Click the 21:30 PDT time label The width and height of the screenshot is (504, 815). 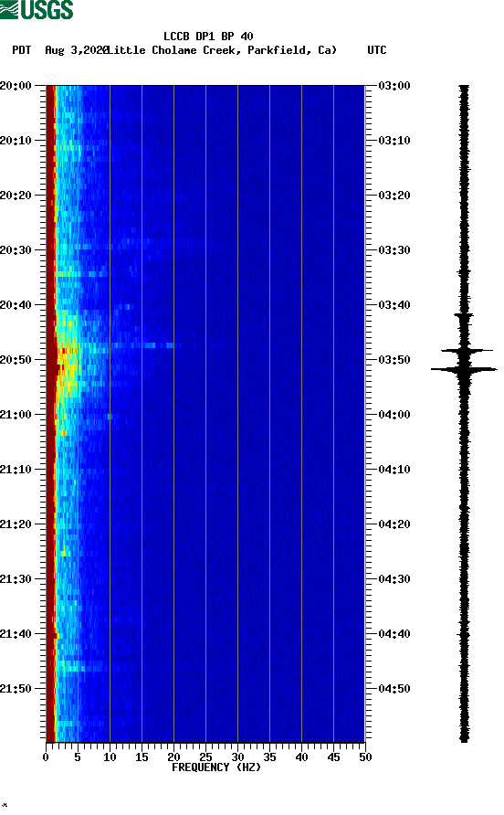[x=16, y=579]
